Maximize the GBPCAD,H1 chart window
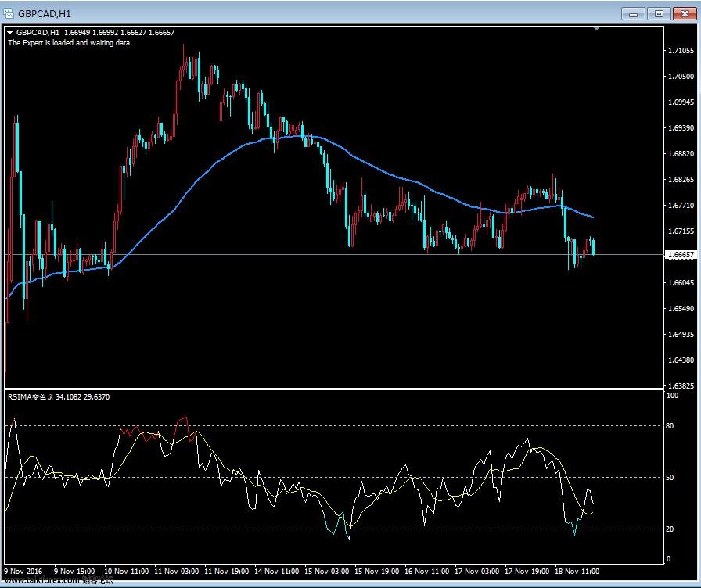This screenshot has height=588, width=701. coord(659,14)
